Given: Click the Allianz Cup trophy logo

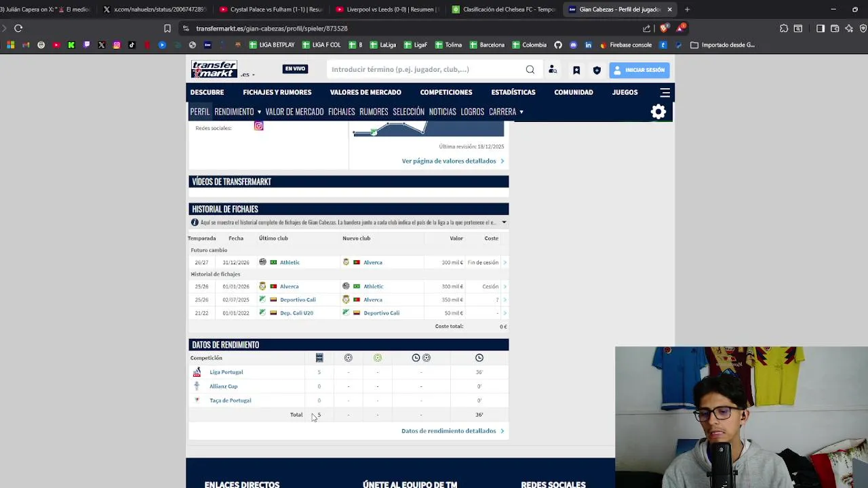Looking at the screenshot, I should (x=197, y=386).
